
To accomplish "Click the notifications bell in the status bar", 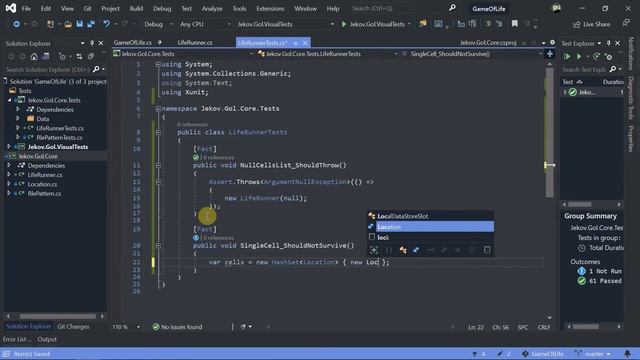I will coord(627,354).
